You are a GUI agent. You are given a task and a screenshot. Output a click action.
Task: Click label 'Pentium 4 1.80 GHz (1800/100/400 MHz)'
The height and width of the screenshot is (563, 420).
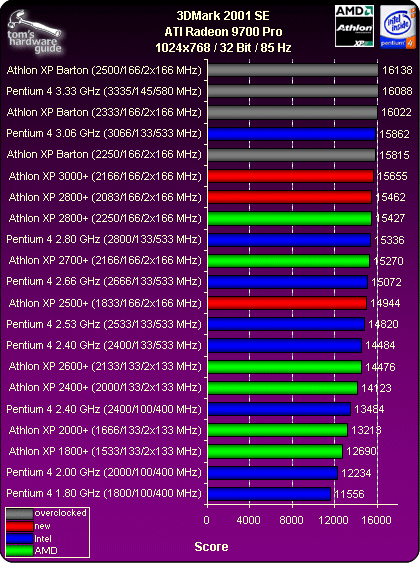tap(104, 493)
